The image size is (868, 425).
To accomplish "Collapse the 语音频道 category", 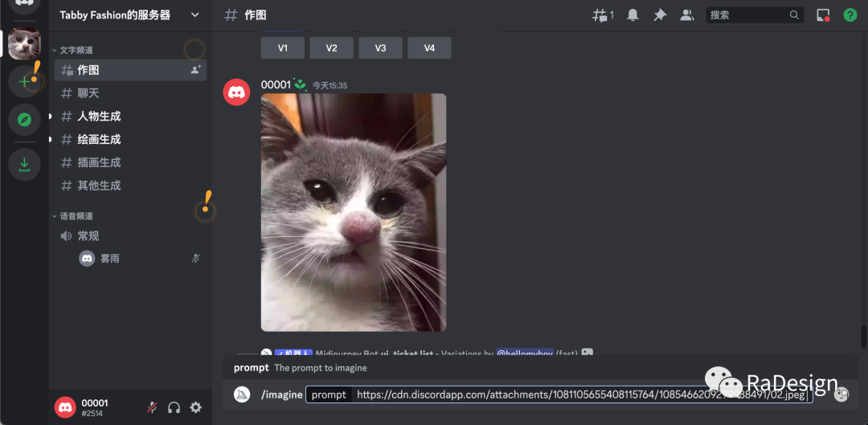I will point(72,216).
